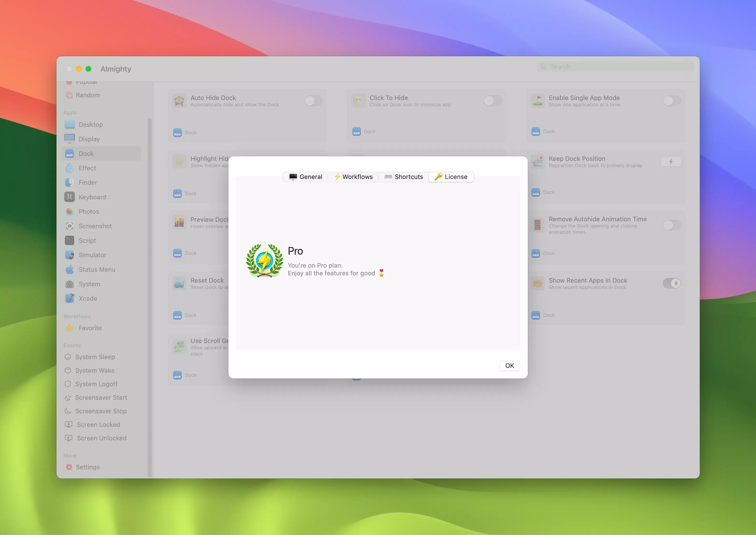Viewport: 756px width, 535px height.
Task: Switch to the Shortcuts tab
Action: click(404, 177)
